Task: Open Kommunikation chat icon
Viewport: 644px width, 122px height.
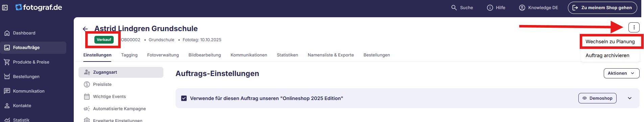Action: pos(7,91)
